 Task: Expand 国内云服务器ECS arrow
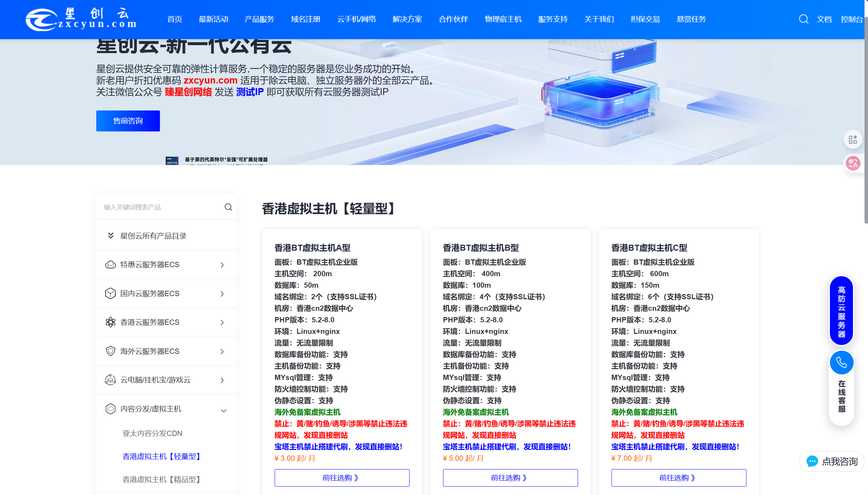[x=222, y=294]
